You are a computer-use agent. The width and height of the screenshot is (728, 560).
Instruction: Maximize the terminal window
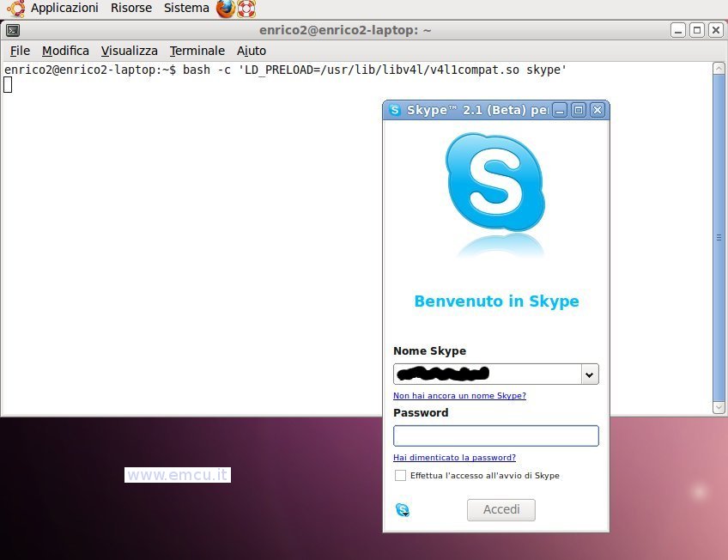point(697,30)
